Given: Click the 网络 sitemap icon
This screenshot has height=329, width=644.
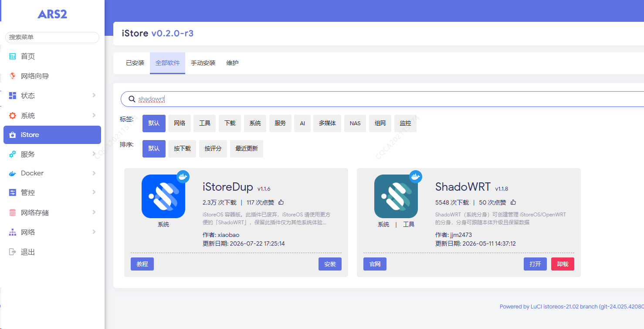Looking at the screenshot, I should click(13, 232).
